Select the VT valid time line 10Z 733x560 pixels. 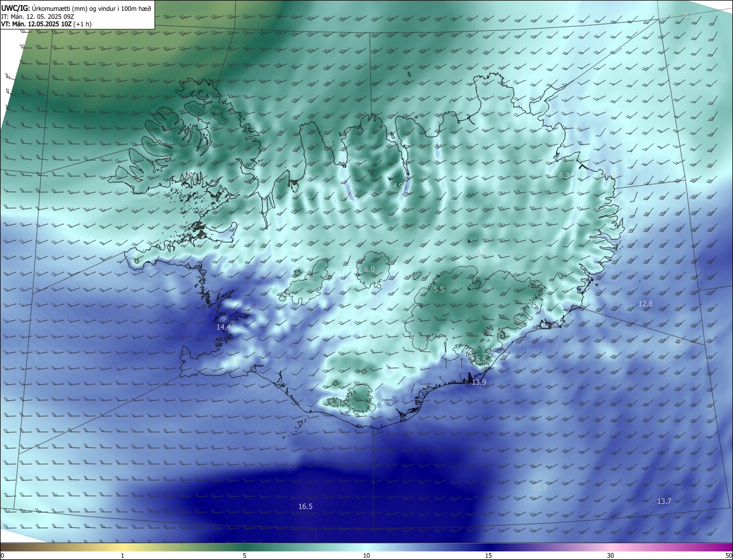coord(46,24)
